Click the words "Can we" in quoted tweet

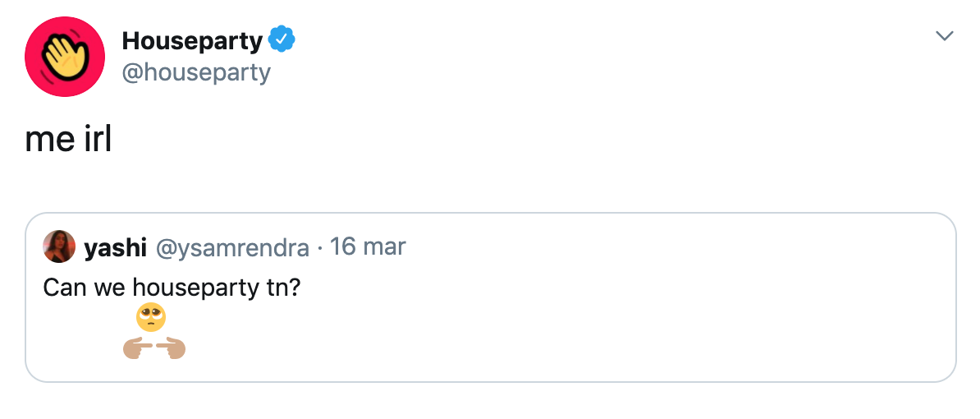click(x=84, y=288)
